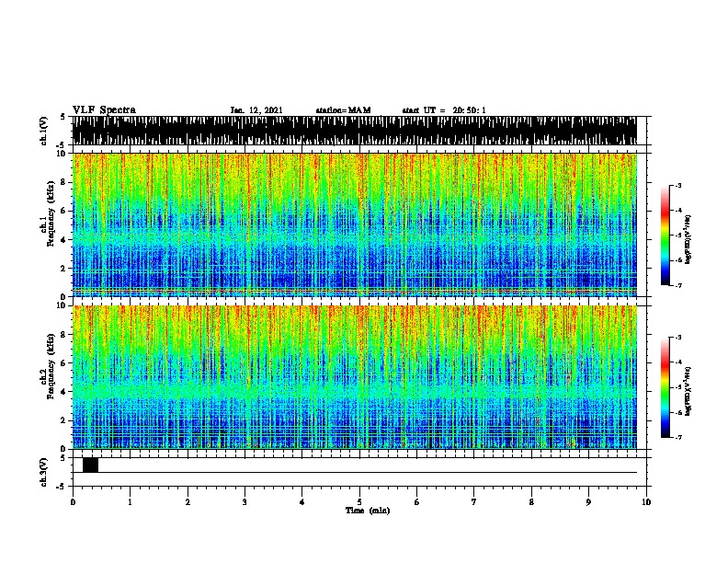Click inside the ch.2 spectrogram panel

tap(355, 377)
